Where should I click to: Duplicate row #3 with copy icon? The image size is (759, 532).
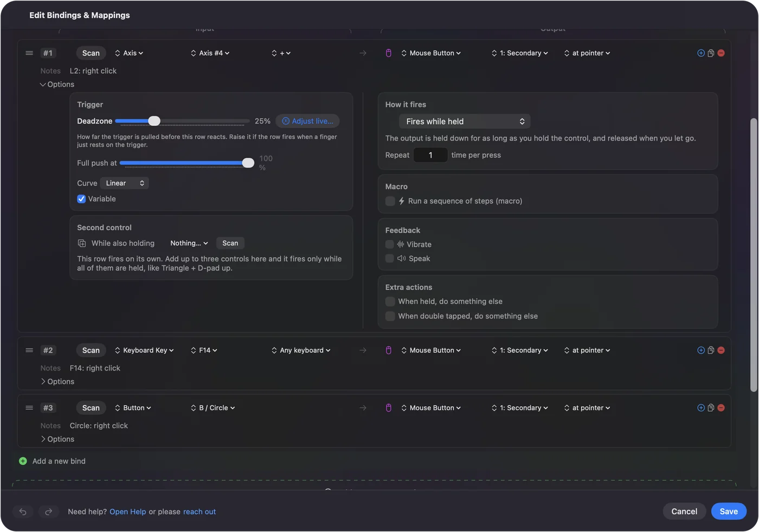click(x=711, y=408)
